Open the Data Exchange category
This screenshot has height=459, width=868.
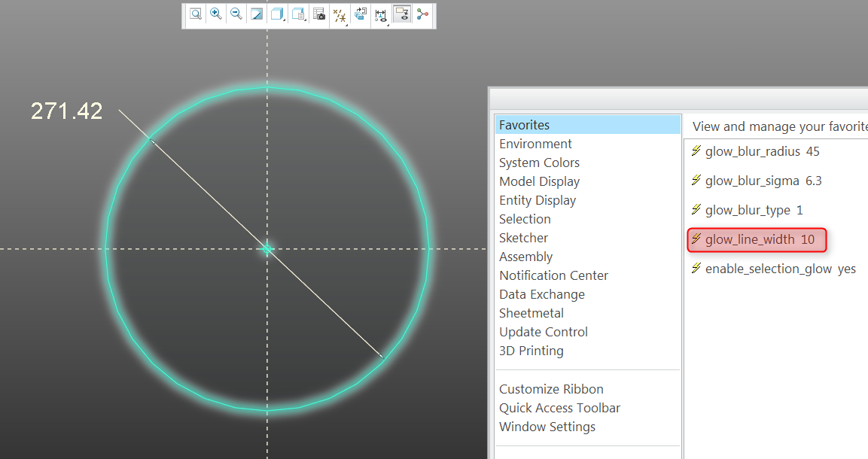[x=542, y=294]
